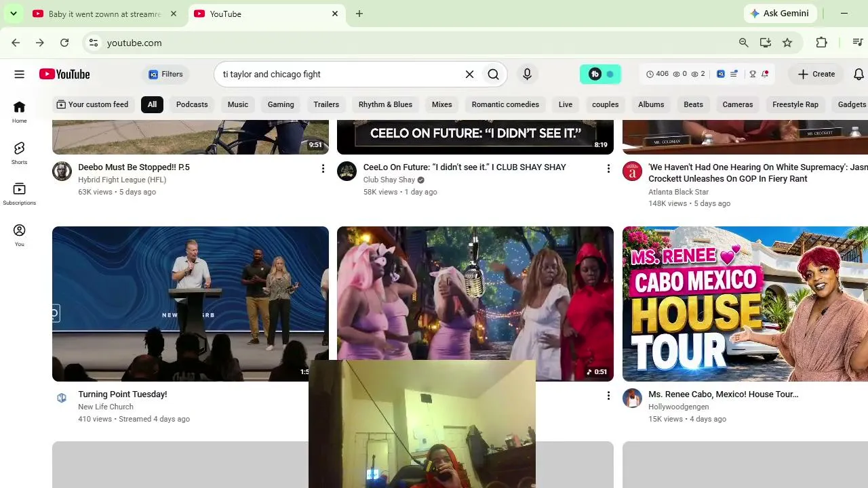Select the YouTube browser tab
The image size is (868, 488).
coord(267,14)
